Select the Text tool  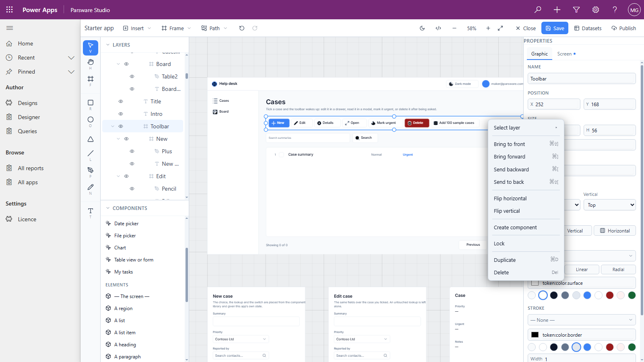coord(91,212)
